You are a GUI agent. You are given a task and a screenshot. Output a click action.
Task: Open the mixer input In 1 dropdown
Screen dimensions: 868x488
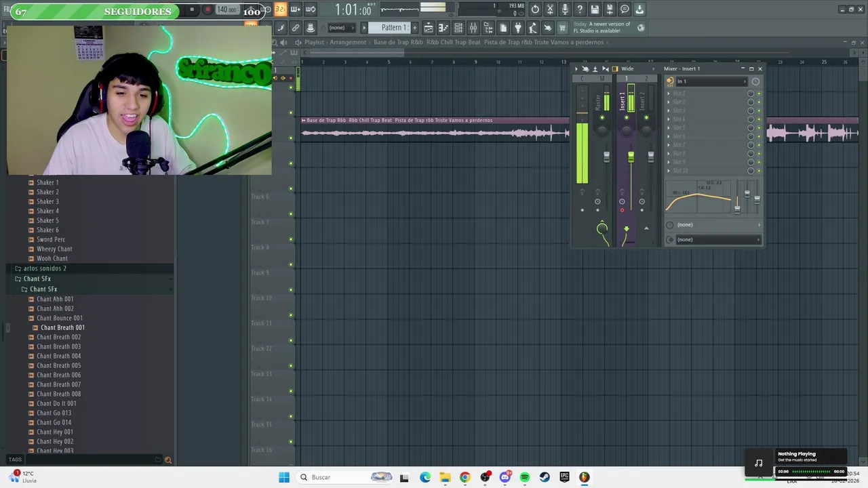[711, 81]
